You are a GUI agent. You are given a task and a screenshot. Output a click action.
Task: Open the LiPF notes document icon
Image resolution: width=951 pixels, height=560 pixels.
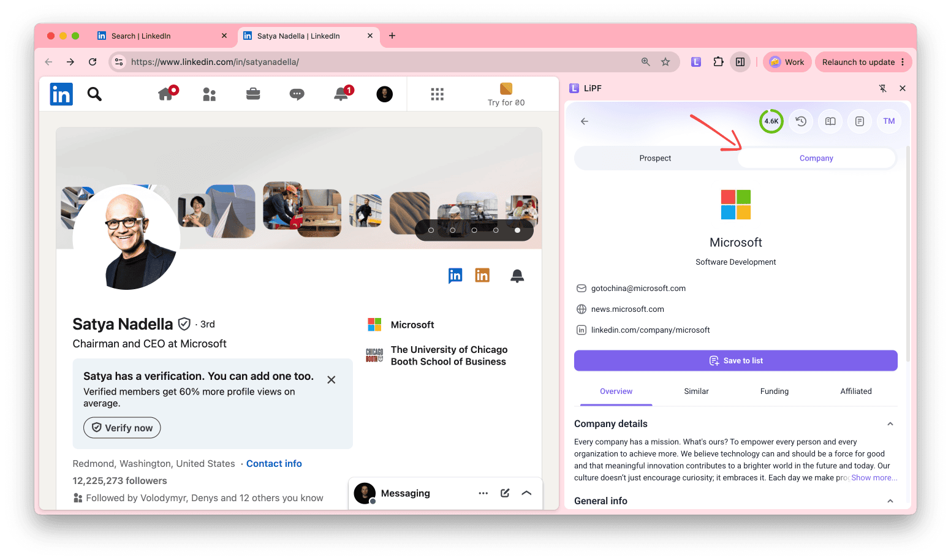(x=860, y=121)
